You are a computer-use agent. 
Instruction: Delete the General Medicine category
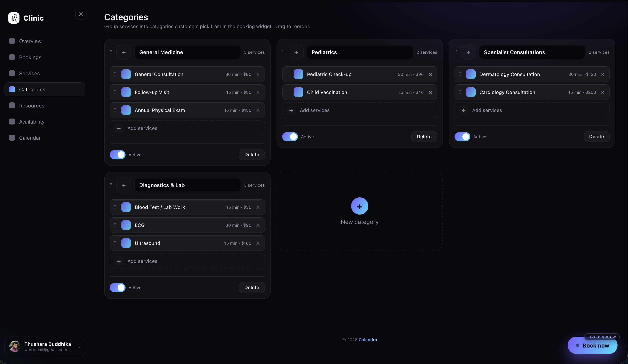click(252, 154)
